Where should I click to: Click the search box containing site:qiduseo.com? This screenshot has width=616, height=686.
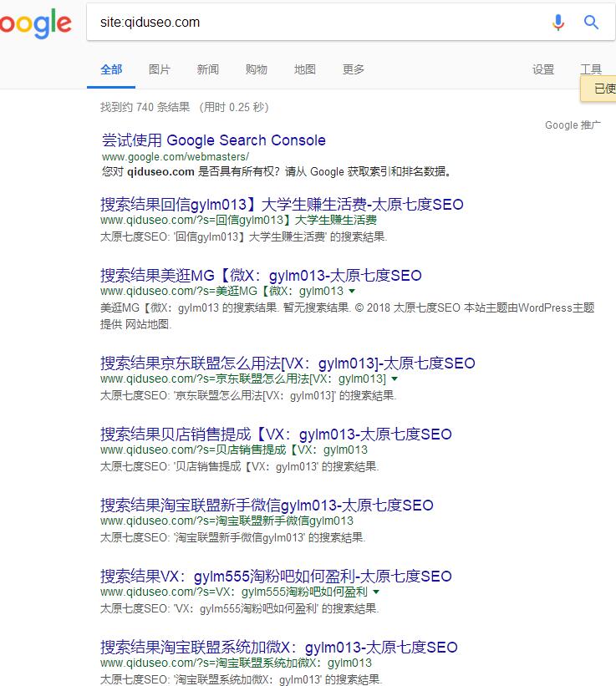pos(351,22)
